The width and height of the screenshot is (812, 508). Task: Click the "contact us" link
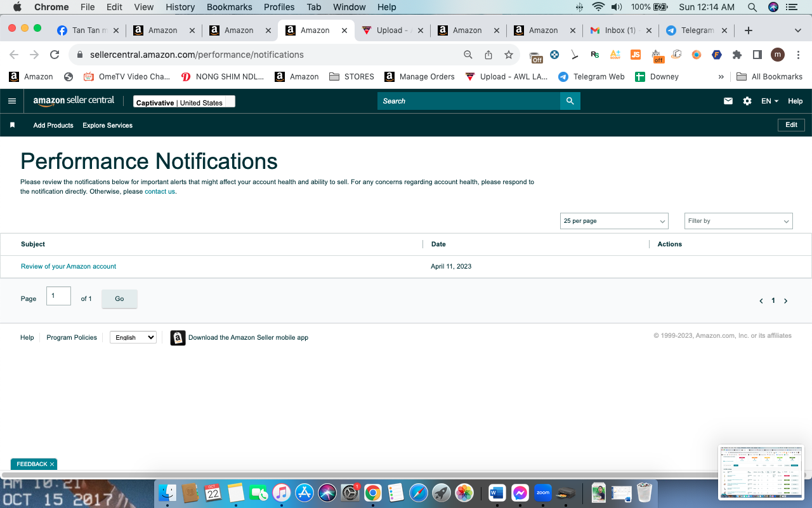point(160,191)
